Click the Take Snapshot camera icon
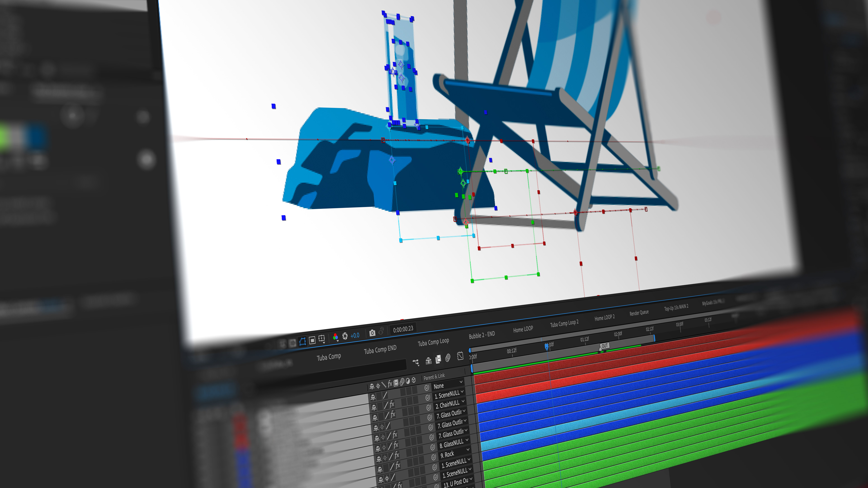The height and width of the screenshot is (488, 868). (372, 333)
